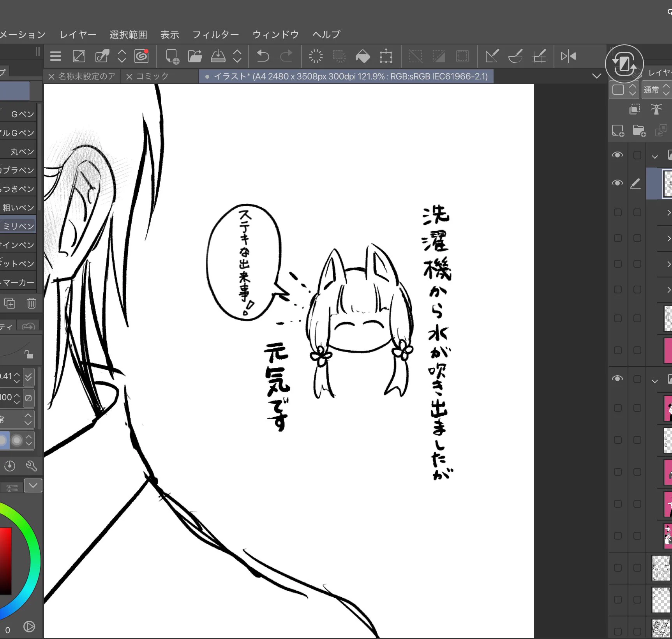Redo the last action
This screenshot has width=672, height=639.
[x=286, y=56]
